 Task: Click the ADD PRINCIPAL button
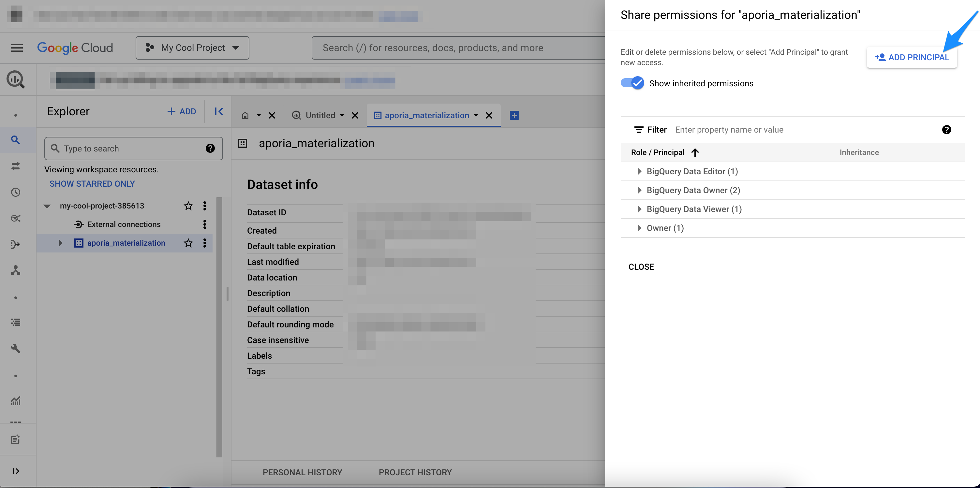(x=912, y=57)
